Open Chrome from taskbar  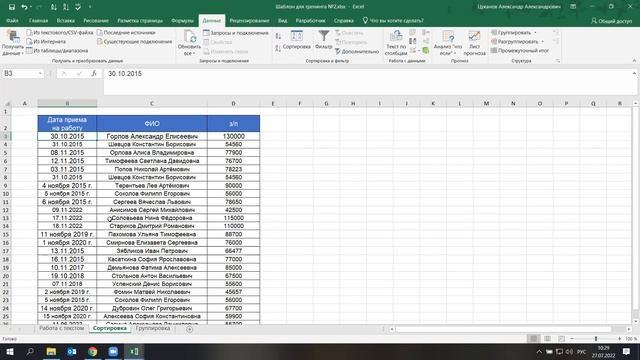pyautogui.click(x=92, y=351)
